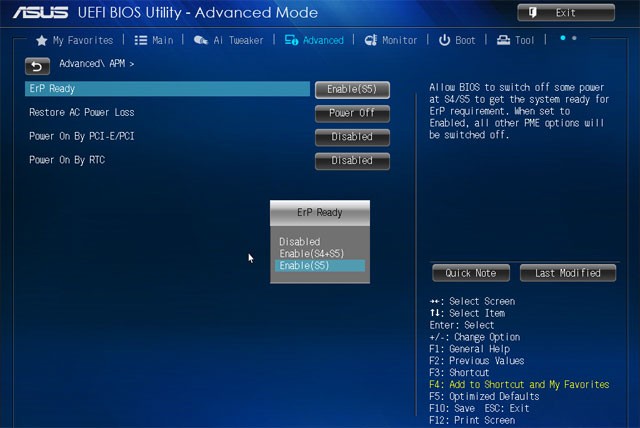Change Power On By RTC setting

352,161
